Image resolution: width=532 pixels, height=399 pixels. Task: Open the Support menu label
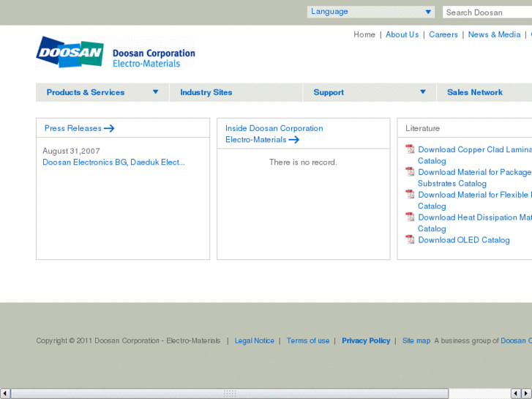point(329,92)
